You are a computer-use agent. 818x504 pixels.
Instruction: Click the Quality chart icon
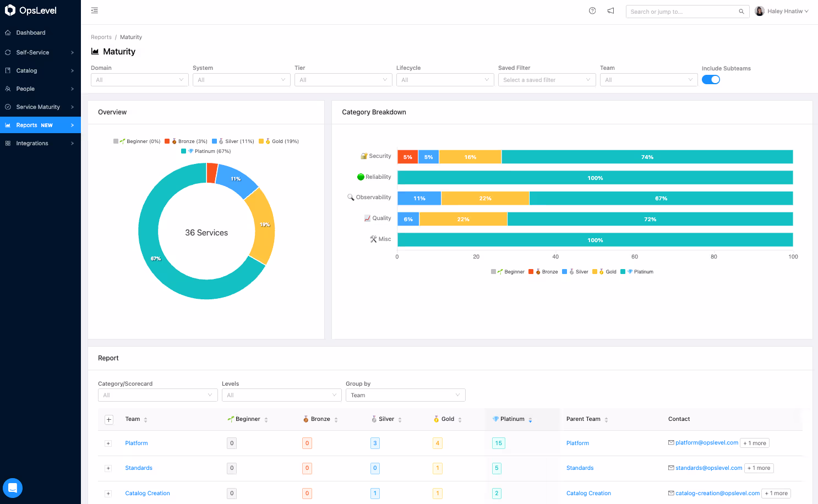point(367,218)
